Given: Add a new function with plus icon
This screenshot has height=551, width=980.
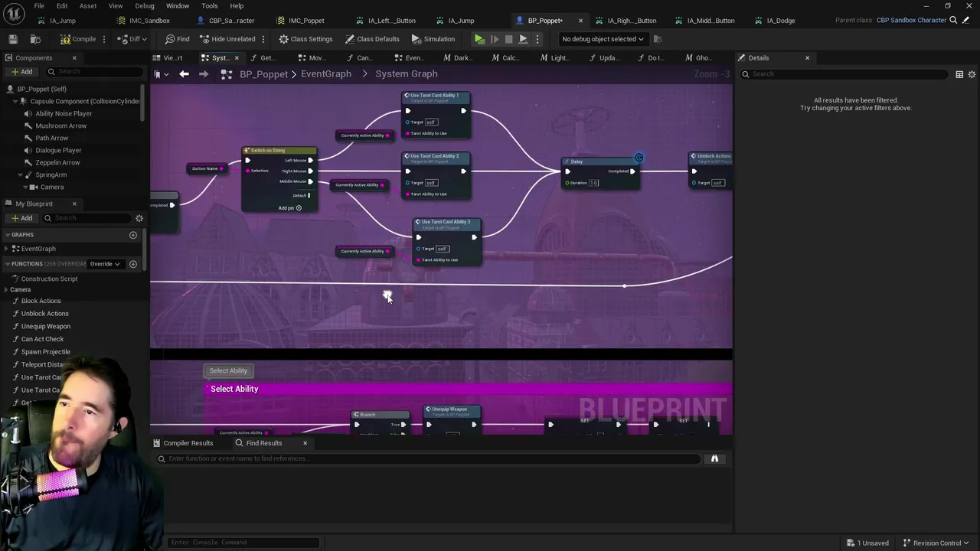Looking at the screenshot, I should click(132, 264).
